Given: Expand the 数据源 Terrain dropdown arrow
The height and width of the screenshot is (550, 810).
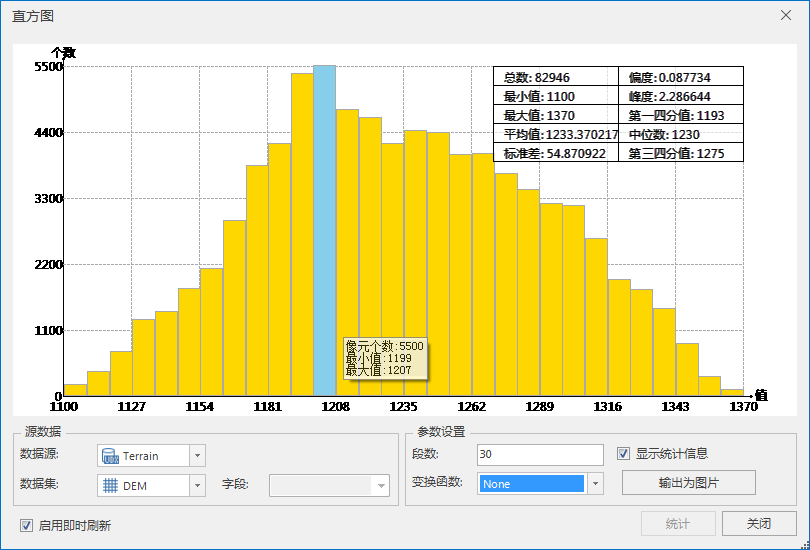Looking at the screenshot, I should pos(197,456).
